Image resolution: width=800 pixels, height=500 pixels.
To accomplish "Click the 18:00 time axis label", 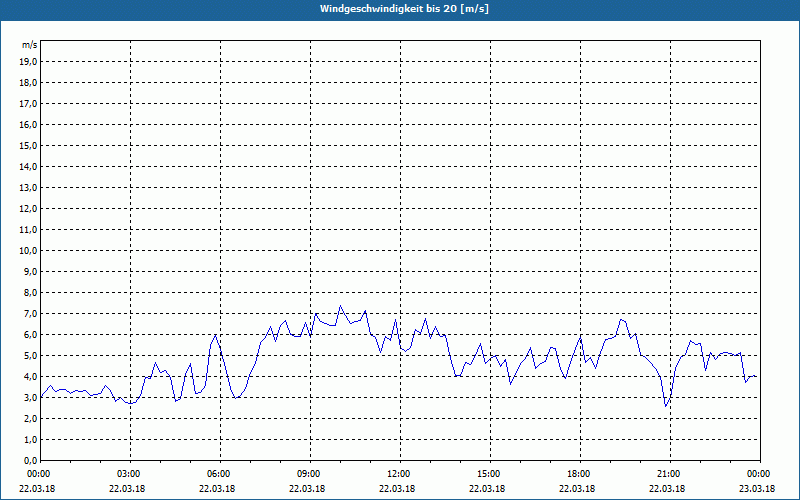I will tap(580, 474).
